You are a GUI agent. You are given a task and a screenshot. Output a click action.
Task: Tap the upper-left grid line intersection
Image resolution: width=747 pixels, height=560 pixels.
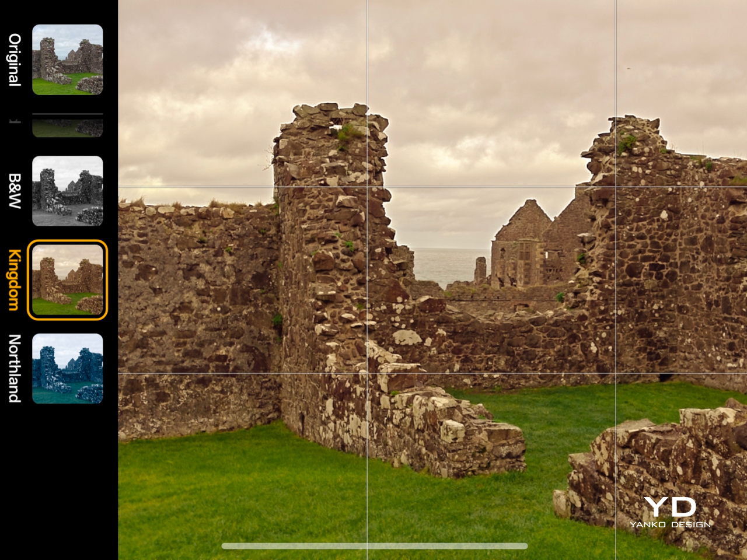click(x=367, y=187)
